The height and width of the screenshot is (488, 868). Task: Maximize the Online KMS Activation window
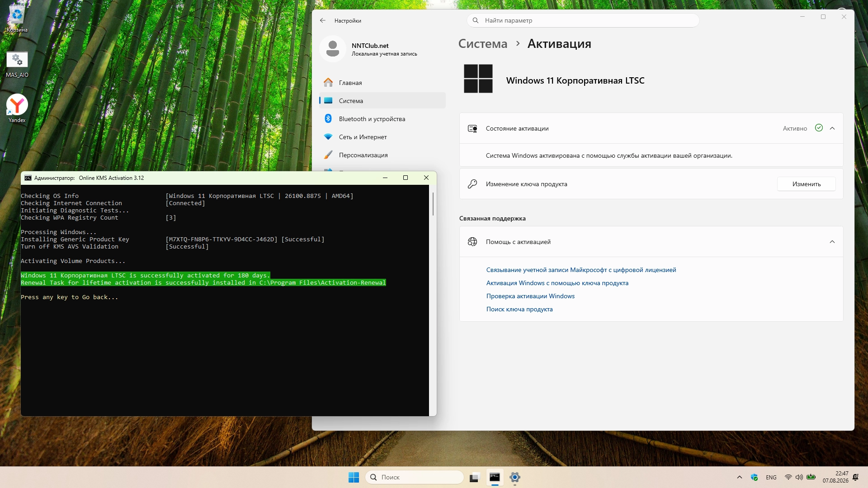pyautogui.click(x=406, y=178)
